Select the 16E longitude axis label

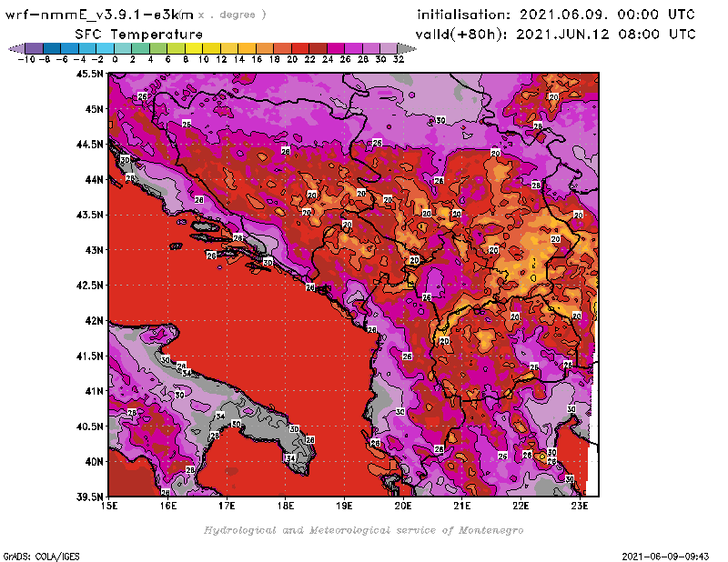(168, 506)
